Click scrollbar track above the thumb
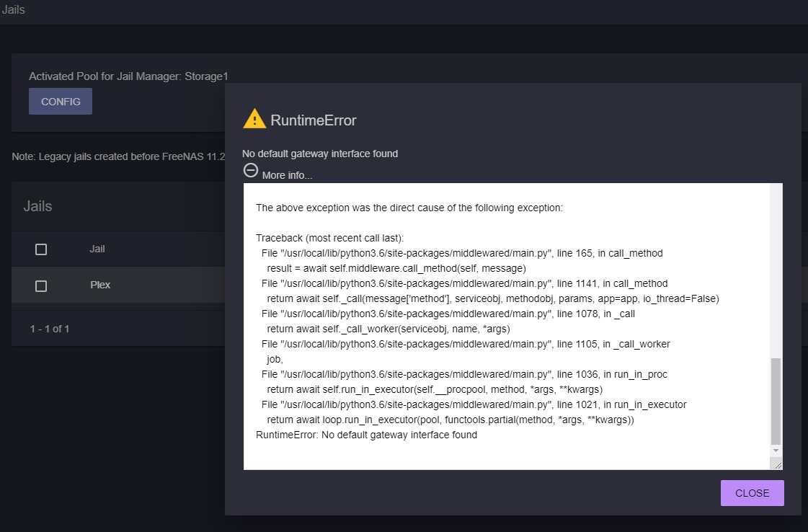This screenshot has height=532, width=808. pyautogui.click(x=776, y=274)
